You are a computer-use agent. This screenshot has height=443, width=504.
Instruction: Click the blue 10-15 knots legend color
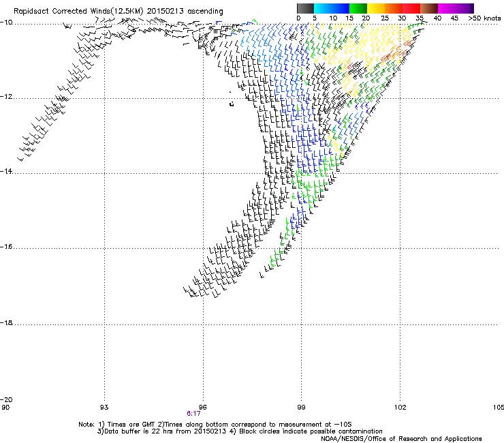click(x=341, y=8)
